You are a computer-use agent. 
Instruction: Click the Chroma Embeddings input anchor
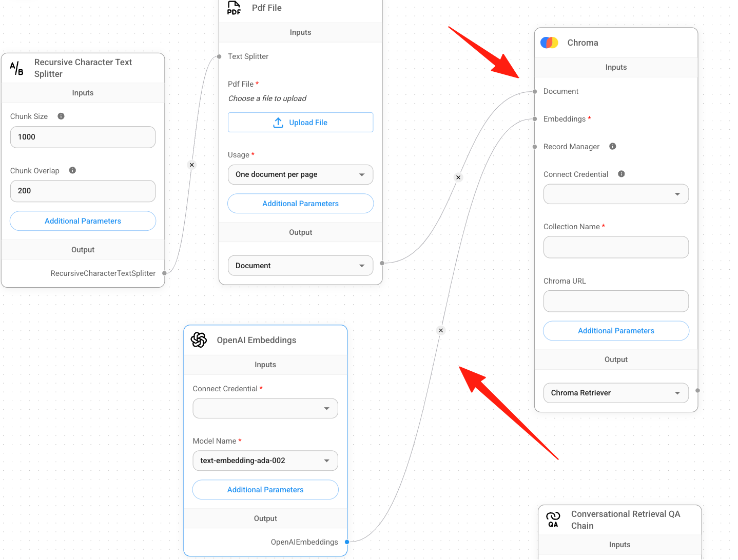(x=535, y=119)
